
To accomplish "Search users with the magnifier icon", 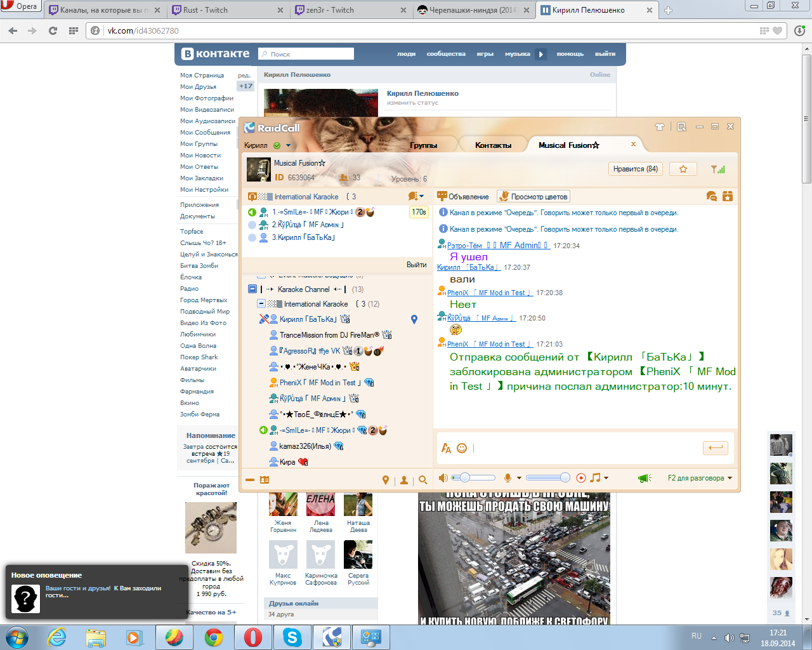I will (423, 481).
